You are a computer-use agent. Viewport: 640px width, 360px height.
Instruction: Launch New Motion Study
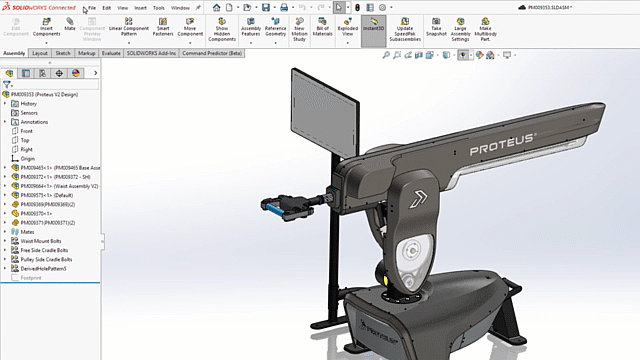(299, 29)
